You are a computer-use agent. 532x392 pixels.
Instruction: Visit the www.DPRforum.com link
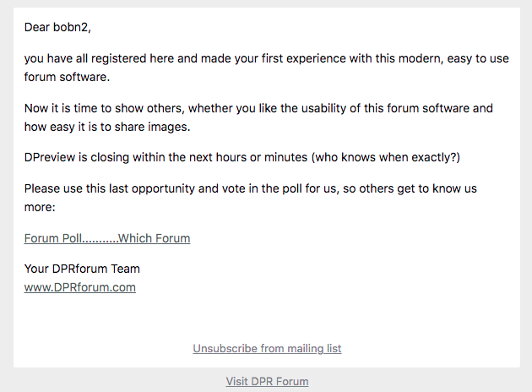[x=79, y=287]
